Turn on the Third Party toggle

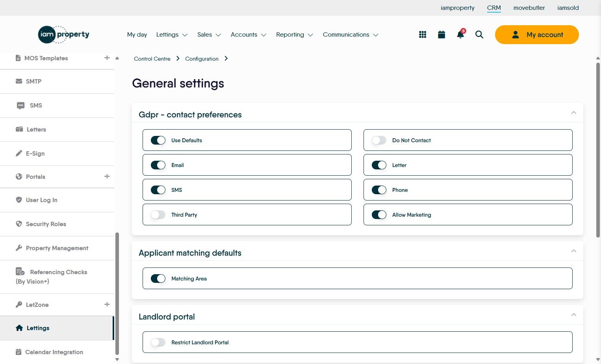tap(158, 215)
